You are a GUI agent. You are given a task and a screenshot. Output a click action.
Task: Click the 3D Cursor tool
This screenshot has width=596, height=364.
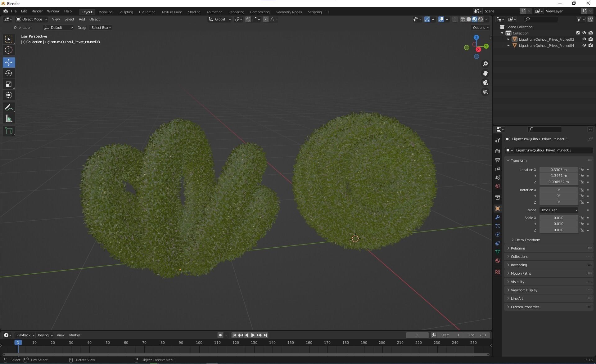(9, 50)
